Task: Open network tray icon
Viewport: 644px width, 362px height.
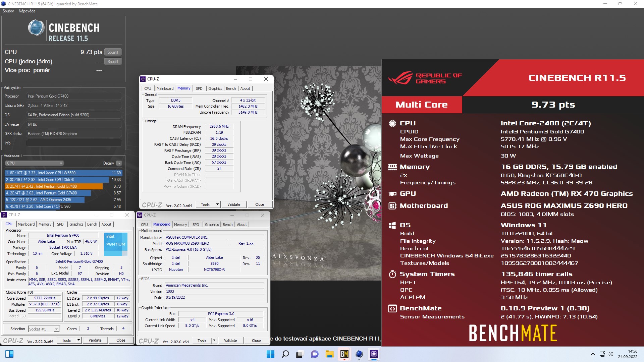Action: click(602, 354)
